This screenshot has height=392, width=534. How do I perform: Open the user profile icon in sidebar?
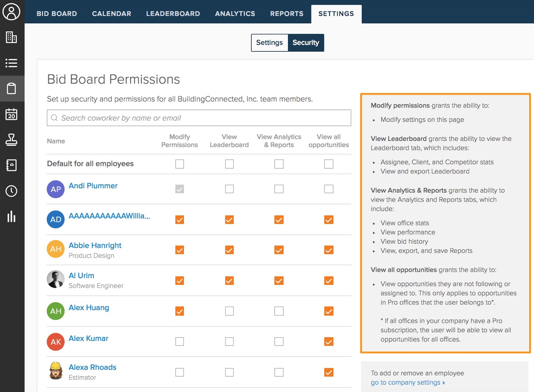[12, 12]
